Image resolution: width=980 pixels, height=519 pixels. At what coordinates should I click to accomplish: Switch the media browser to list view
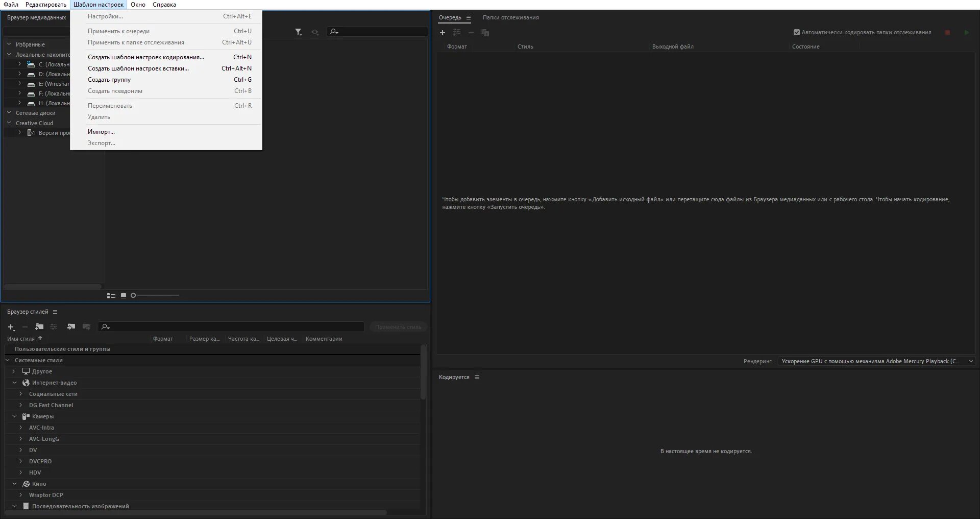pyautogui.click(x=111, y=296)
